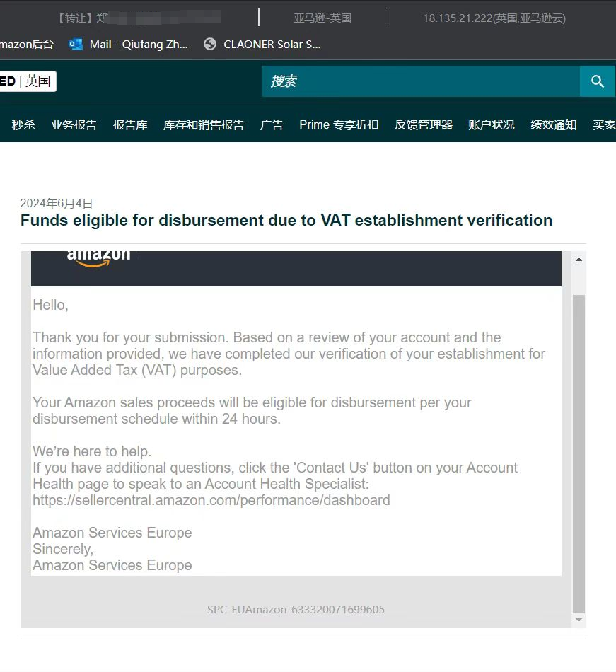Image resolution: width=616 pixels, height=672 pixels.
Task: Click the message vertical scrollbar thumb
Action: point(579,453)
